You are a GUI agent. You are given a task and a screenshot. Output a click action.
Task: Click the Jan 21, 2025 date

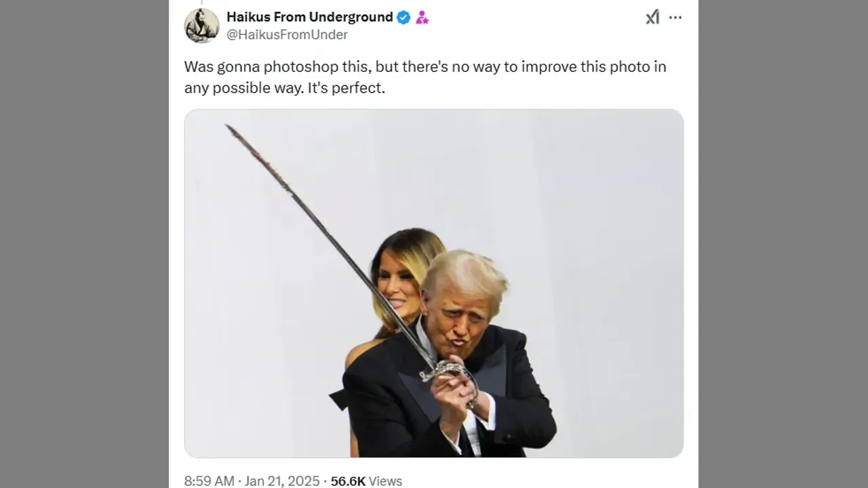(282, 481)
